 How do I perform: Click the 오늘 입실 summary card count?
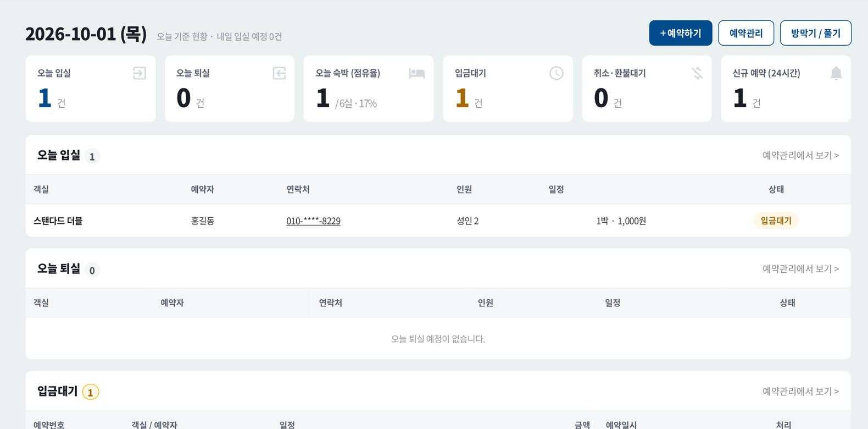[44, 98]
